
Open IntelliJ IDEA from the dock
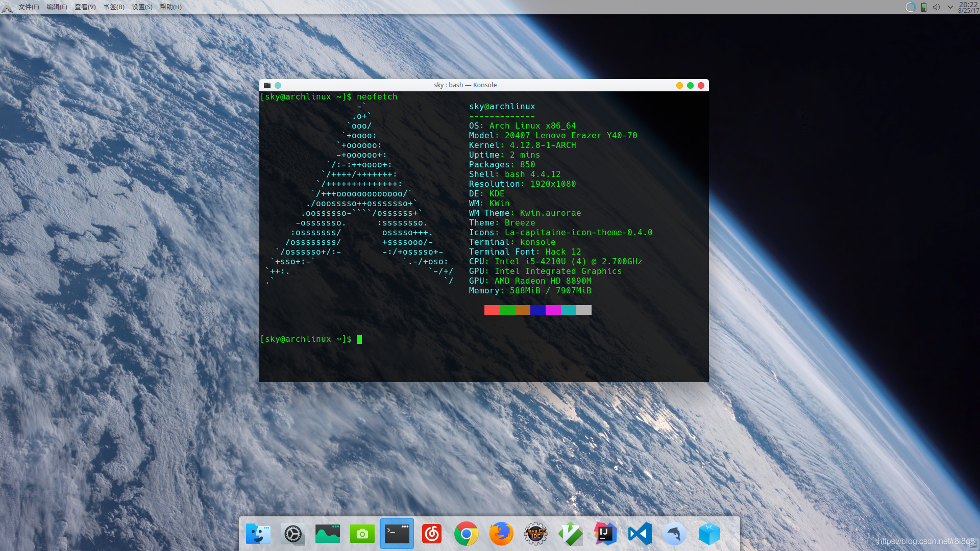tap(605, 534)
